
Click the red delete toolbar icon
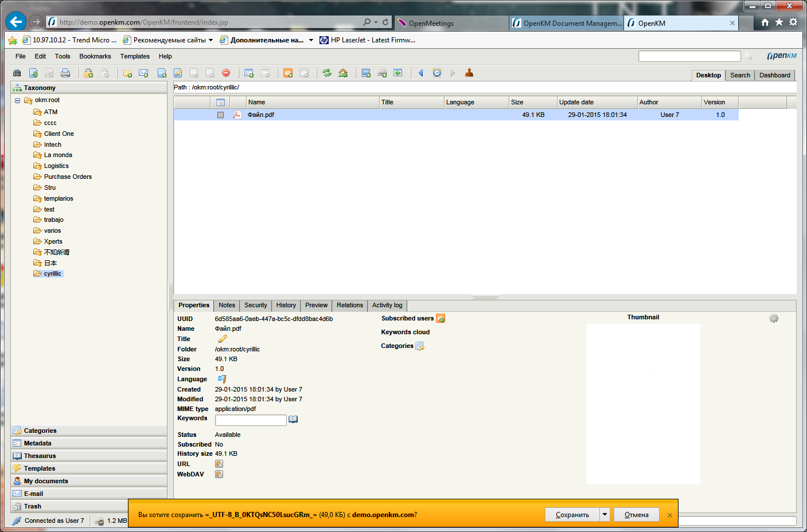(226, 73)
